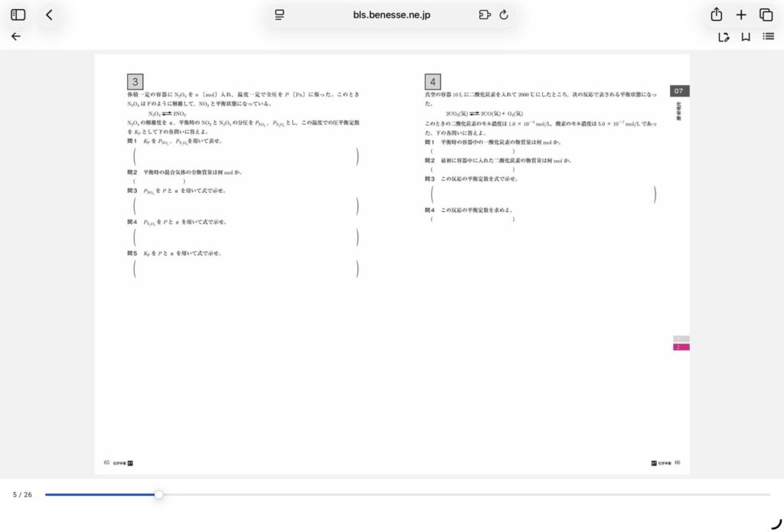The width and height of the screenshot is (784, 532).
Task: Bookmark the current page
Action: (746, 36)
